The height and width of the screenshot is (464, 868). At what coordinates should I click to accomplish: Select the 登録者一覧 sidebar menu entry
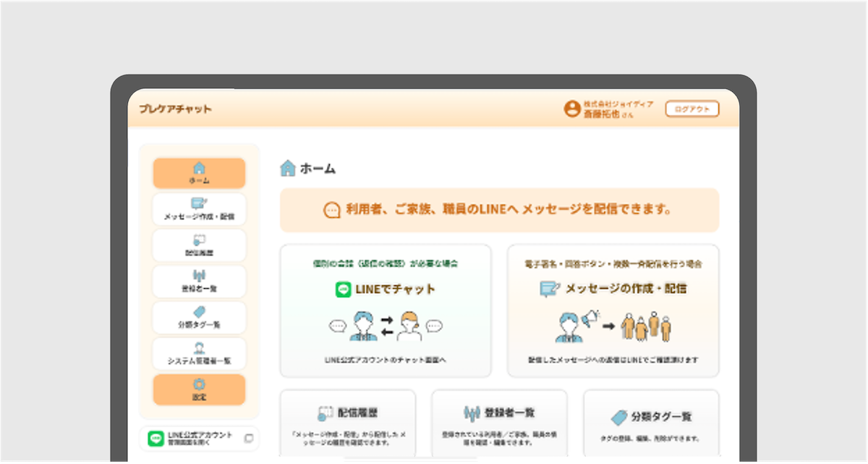pos(200,282)
